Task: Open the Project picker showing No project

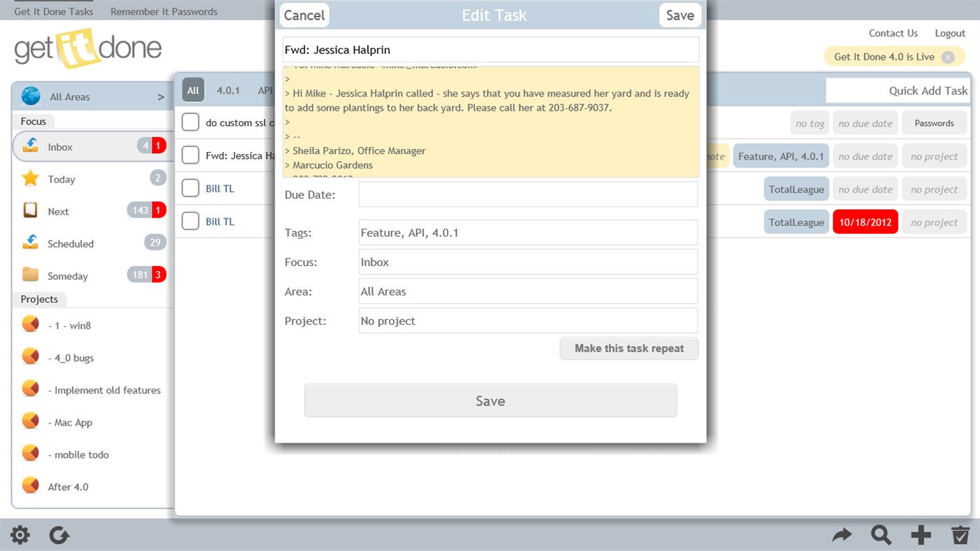Action: pos(527,321)
